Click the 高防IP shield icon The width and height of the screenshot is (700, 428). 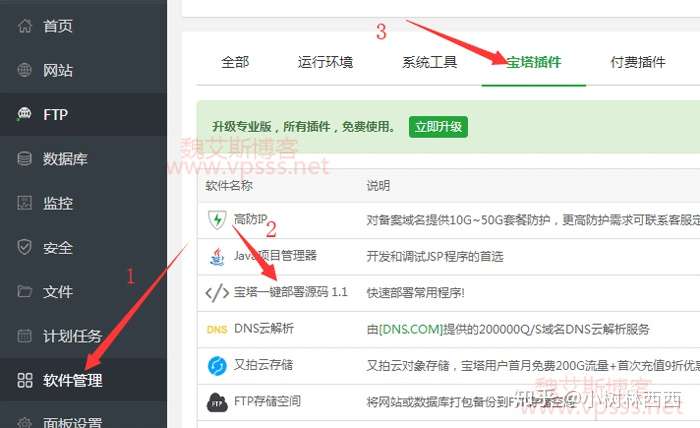coord(217,220)
